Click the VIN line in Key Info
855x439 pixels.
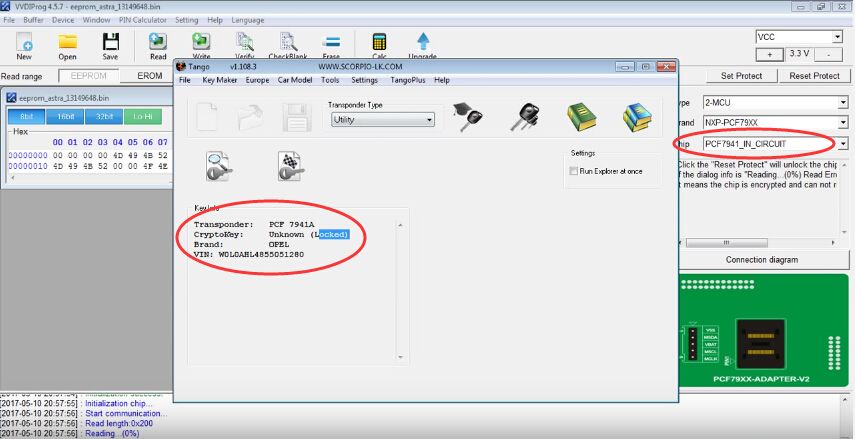point(249,255)
